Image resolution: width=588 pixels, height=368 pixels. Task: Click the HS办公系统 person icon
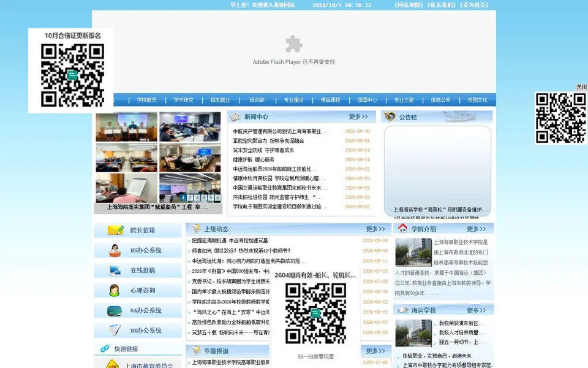(x=115, y=250)
